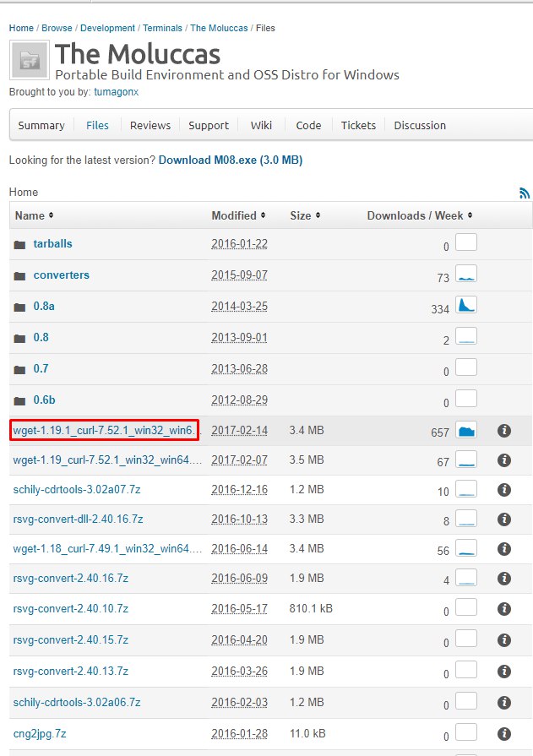Viewport: 533px width, 756px height.
Task: Click Download M08.exe (3.0 MB) link
Action: pos(231,160)
